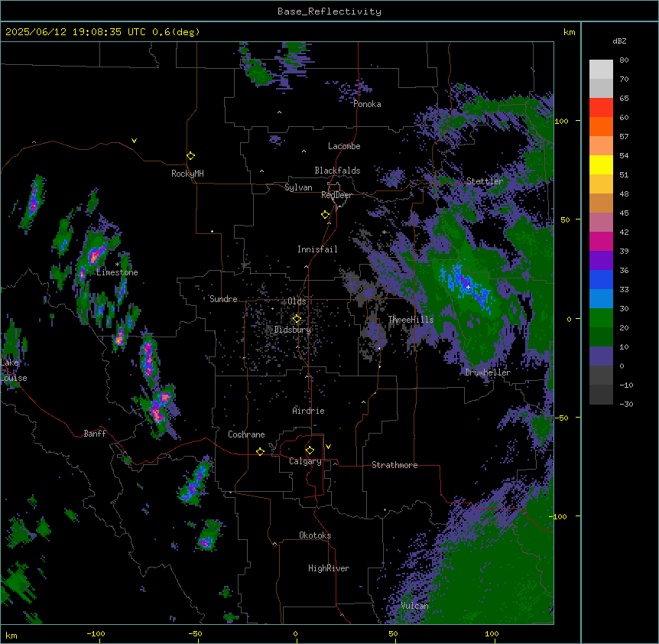Pick the light gray 80-70 dBZ legend swatch

[x=601, y=70]
